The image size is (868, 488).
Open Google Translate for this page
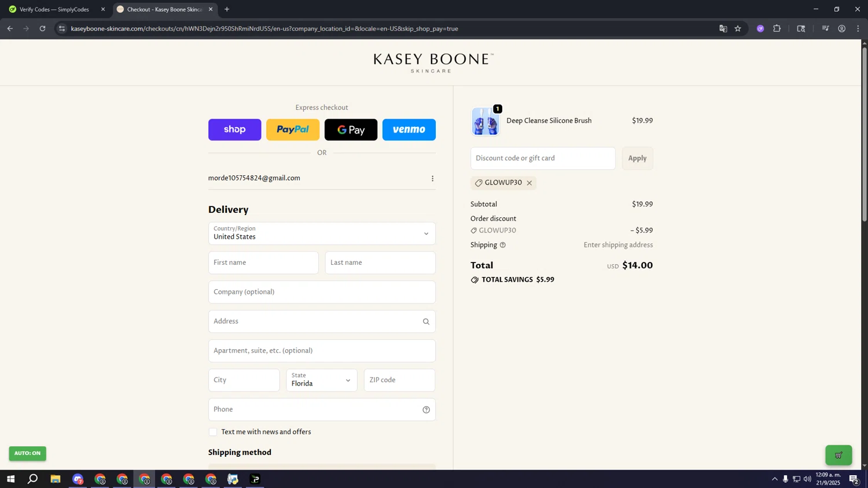pos(723,28)
